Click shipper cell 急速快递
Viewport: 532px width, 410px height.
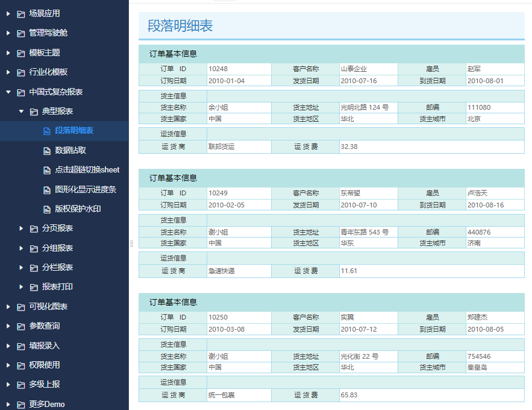click(x=239, y=271)
